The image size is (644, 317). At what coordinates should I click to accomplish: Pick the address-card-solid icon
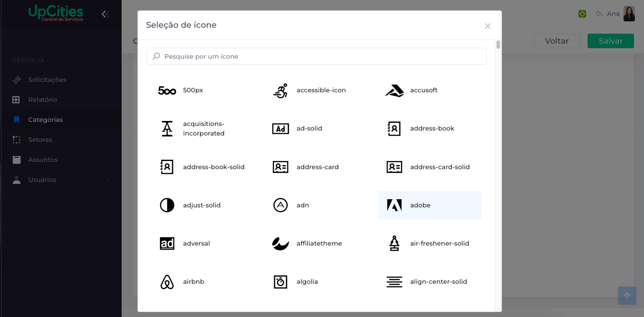pyautogui.click(x=394, y=167)
